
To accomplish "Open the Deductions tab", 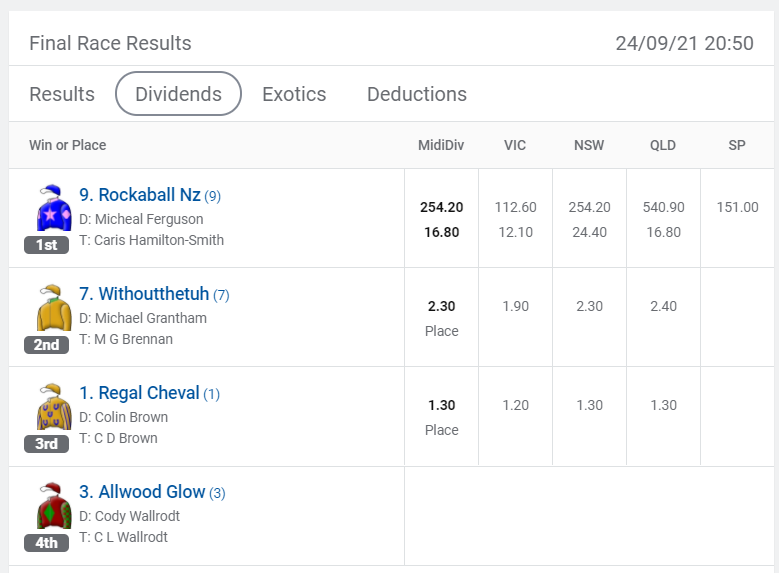I will pyautogui.click(x=417, y=94).
